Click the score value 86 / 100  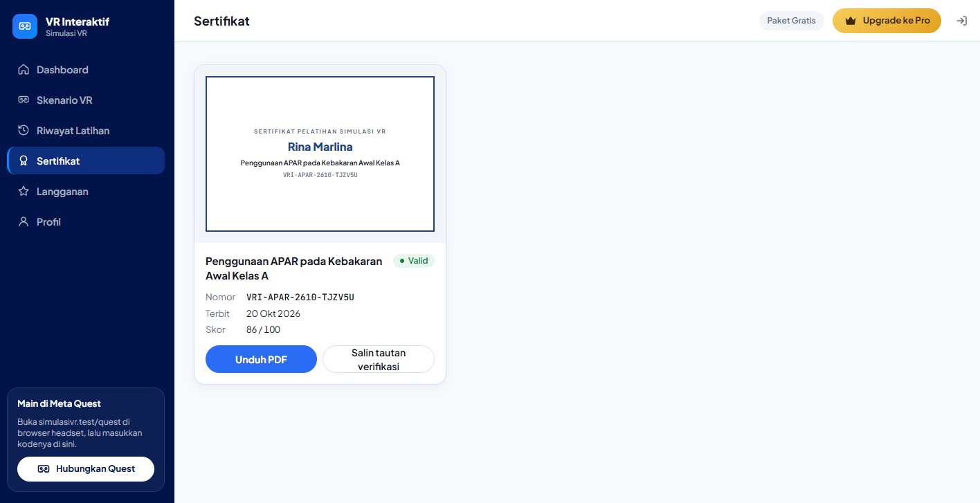(263, 329)
